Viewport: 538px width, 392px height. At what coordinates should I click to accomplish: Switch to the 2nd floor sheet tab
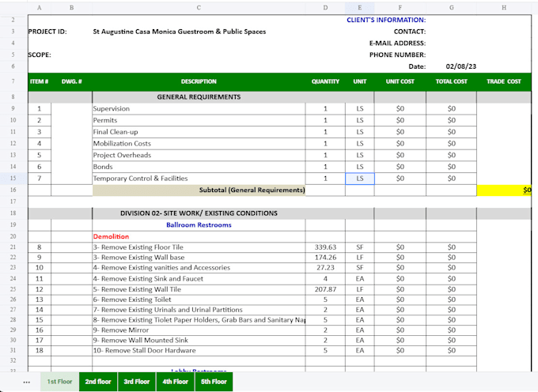(98, 382)
